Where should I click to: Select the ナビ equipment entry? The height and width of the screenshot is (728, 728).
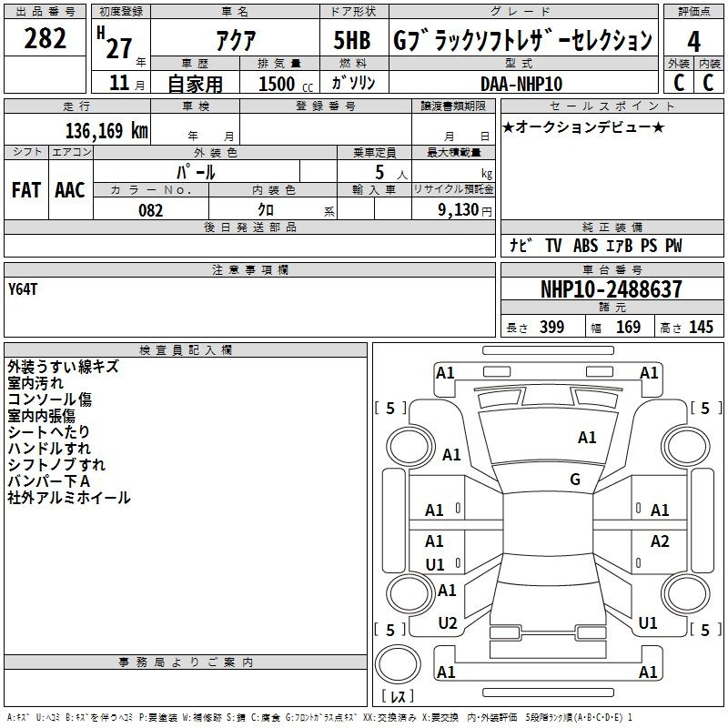[521, 245]
